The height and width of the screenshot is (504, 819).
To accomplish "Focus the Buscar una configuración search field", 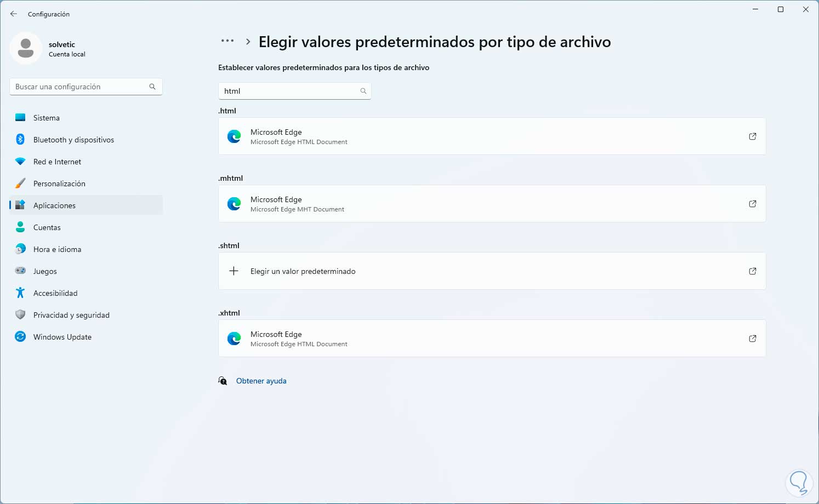I will tap(86, 87).
